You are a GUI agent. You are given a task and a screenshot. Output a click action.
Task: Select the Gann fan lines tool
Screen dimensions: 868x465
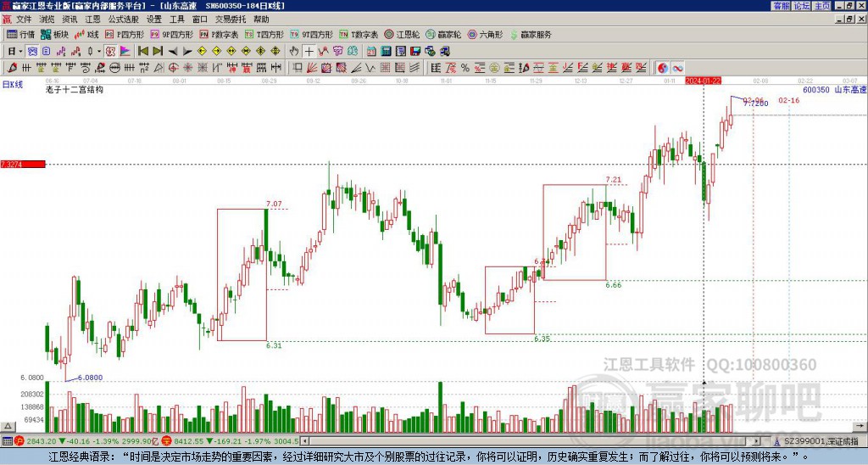311,68
